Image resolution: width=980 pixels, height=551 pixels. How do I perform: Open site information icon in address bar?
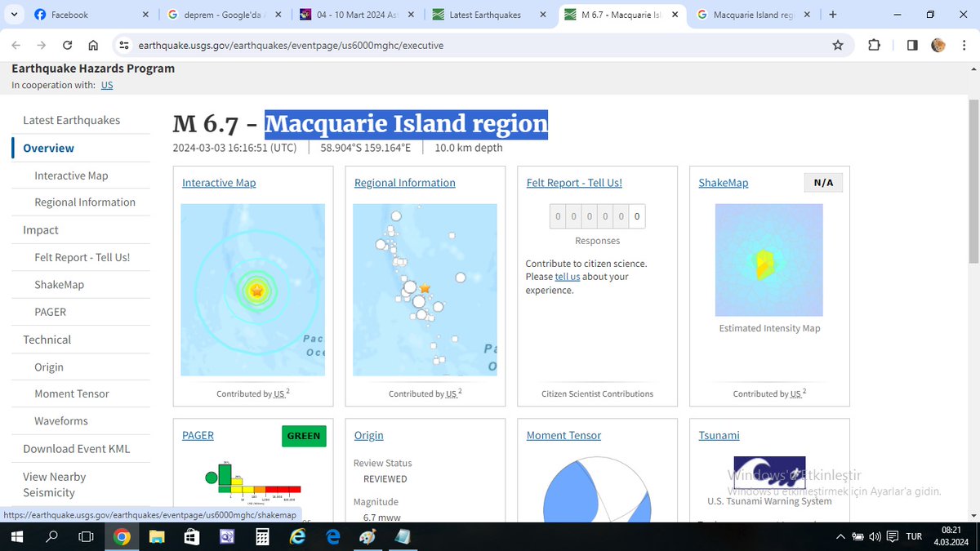123,46
